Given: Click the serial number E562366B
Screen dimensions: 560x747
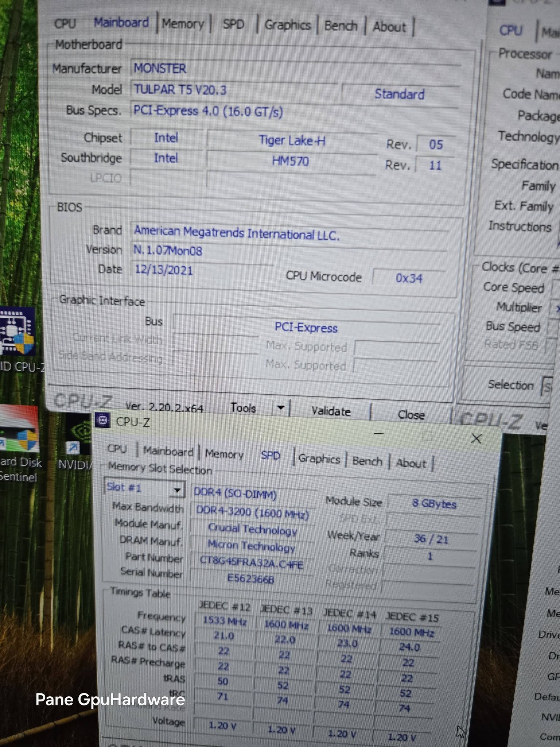Looking at the screenshot, I should coord(251,578).
